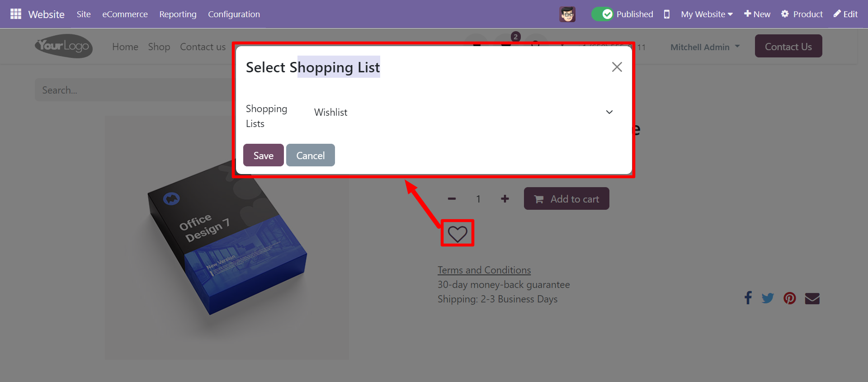Image resolution: width=868 pixels, height=382 pixels.
Task: Open the Shopping Lists Wishlist dropdown
Action: [x=463, y=112]
